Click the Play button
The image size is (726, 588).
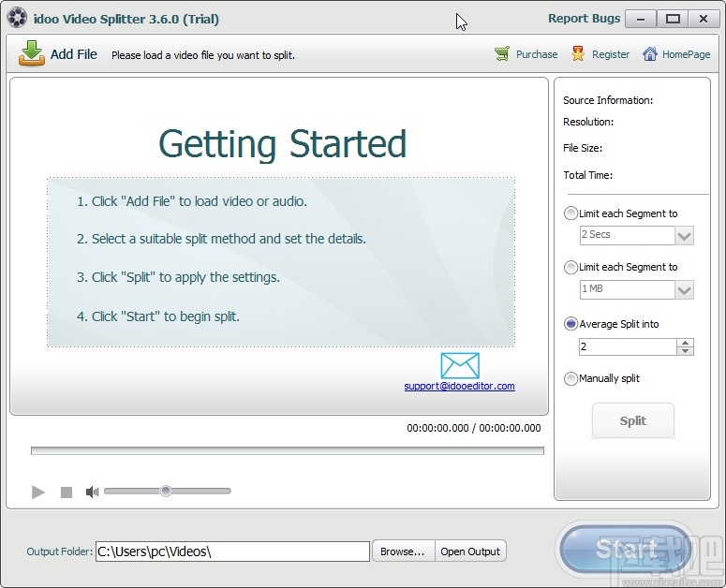point(38,492)
